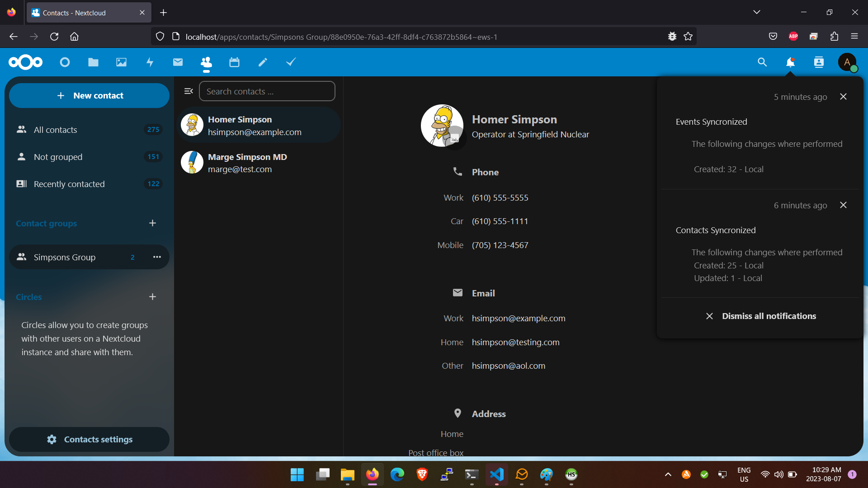Image resolution: width=868 pixels, height=488 pixels.
Task: Select All contacts in sidebar
Action: 55,130
